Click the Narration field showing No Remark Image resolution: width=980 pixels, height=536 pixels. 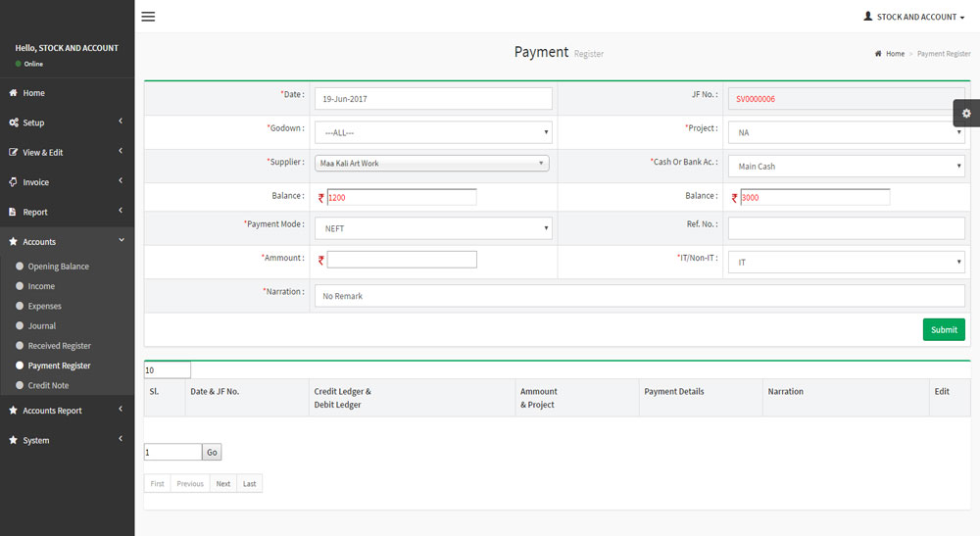tap(639, 296)
